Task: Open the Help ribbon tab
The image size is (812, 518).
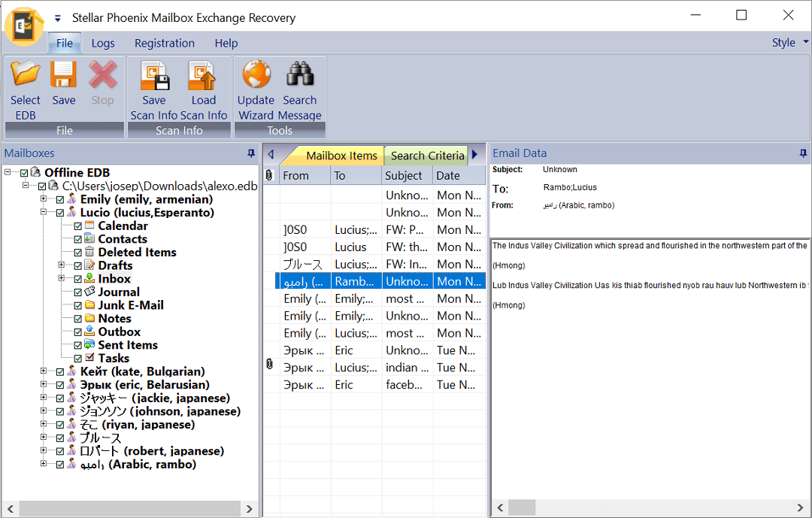Action: pos(226,43)
